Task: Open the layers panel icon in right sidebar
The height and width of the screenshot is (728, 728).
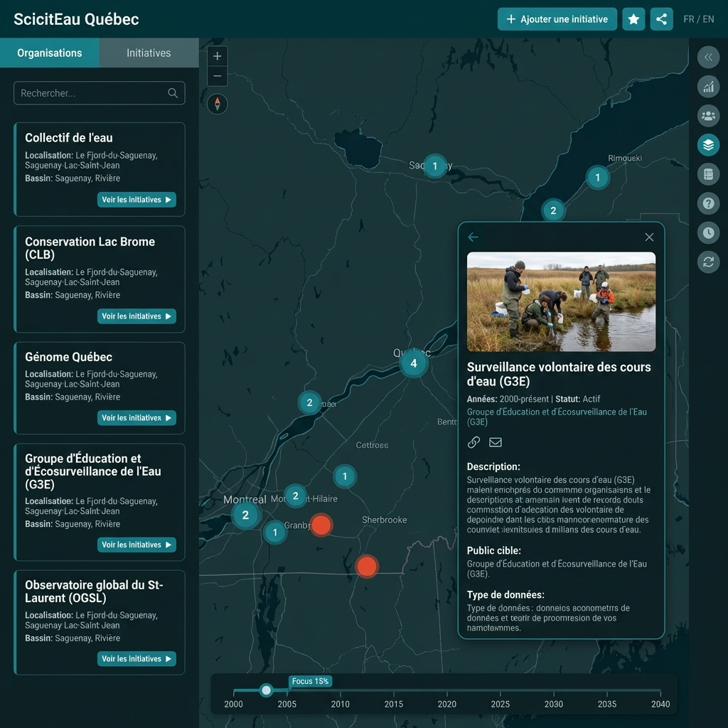Action: (708, 145)
